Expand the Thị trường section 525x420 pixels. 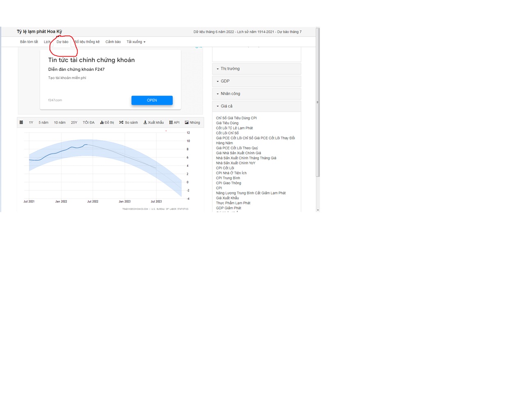[x=256, y=68]
